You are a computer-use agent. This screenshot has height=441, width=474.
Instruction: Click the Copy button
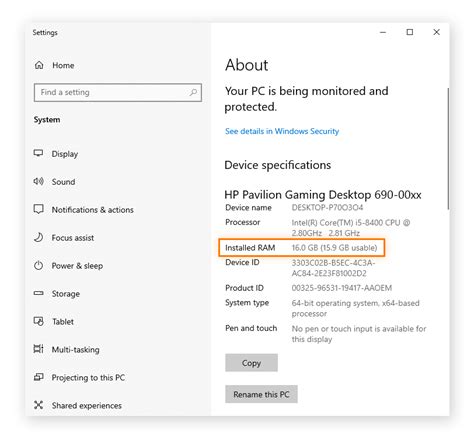pos(251,363)
